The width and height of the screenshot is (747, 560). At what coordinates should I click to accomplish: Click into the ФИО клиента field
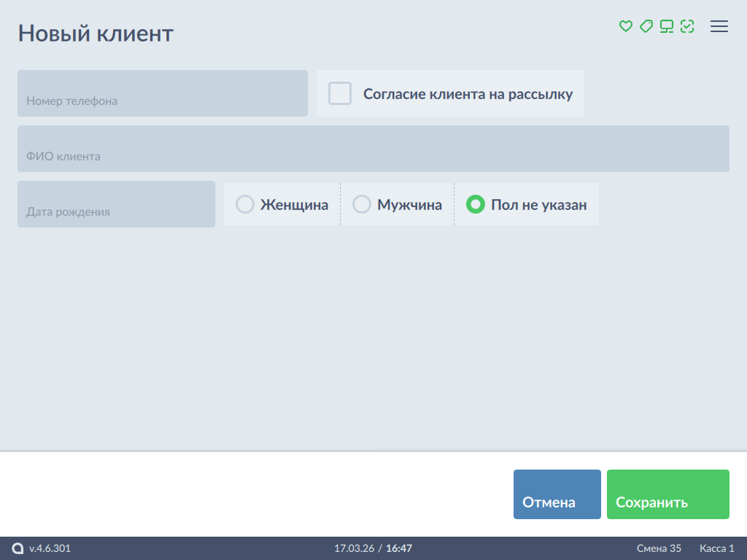[x=373, y=149]
